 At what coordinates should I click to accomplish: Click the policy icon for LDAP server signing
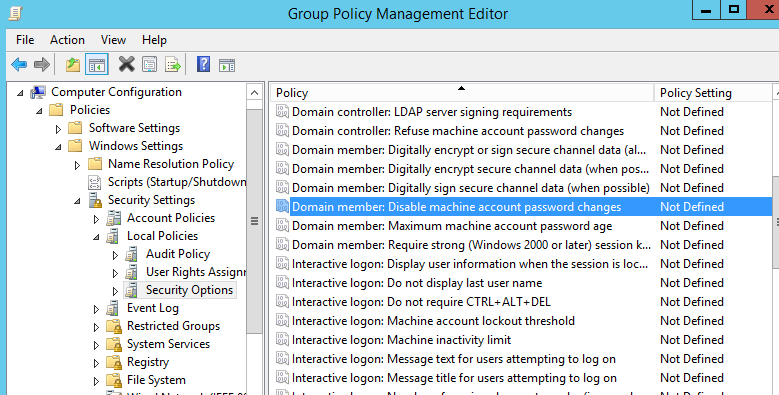(282, 112)
